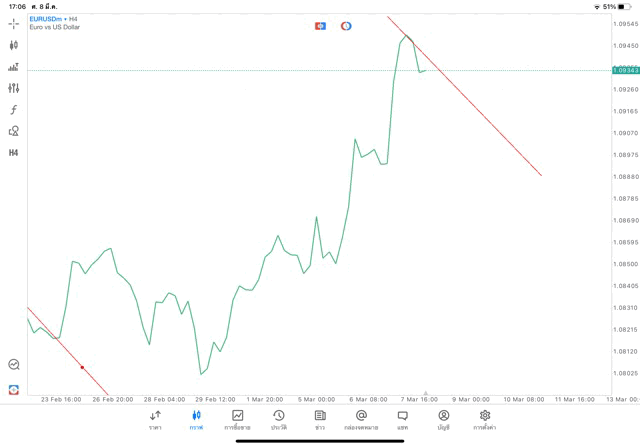Tap the red-blue app icon in bottom-left corner

14,388
